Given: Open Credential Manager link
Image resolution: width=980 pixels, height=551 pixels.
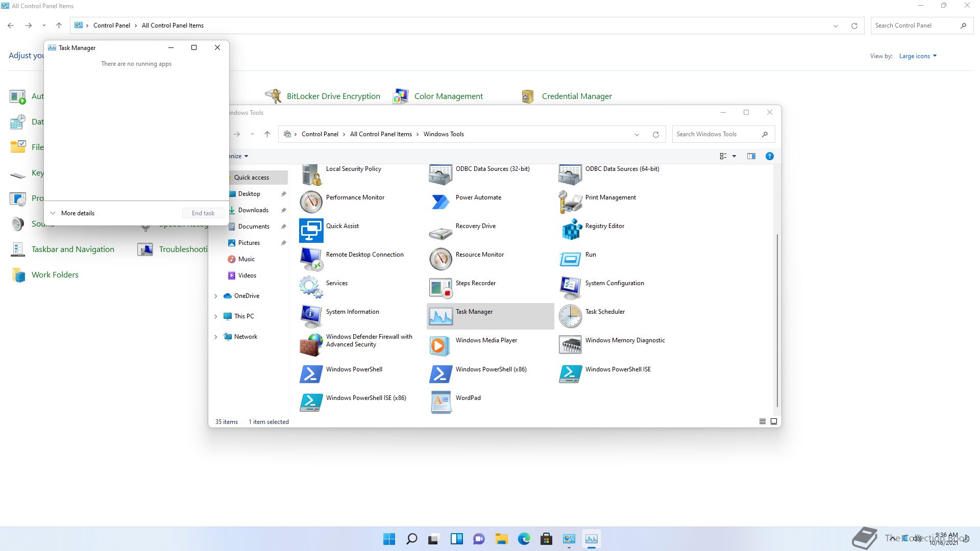Looking at the screenshot, I should tap(577, 96).
